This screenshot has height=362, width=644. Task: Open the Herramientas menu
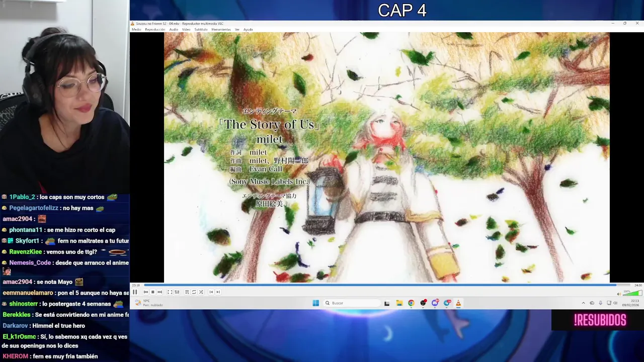[221, 30]
